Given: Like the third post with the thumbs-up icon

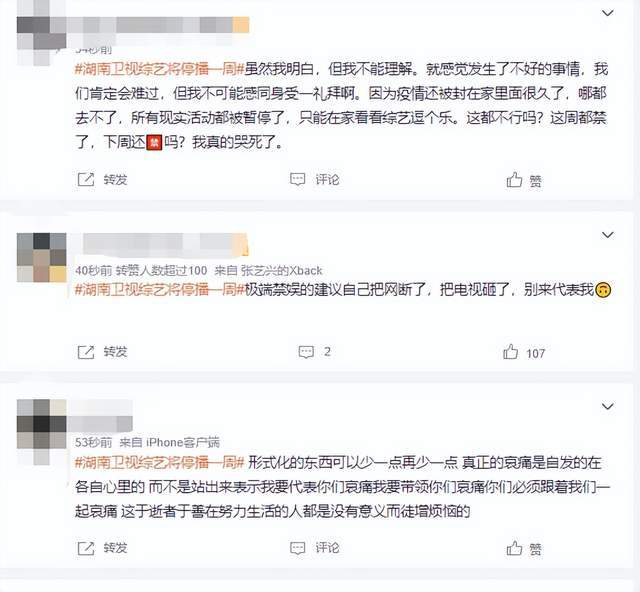Looking at the screenshot, I should (x=514, y=548).
